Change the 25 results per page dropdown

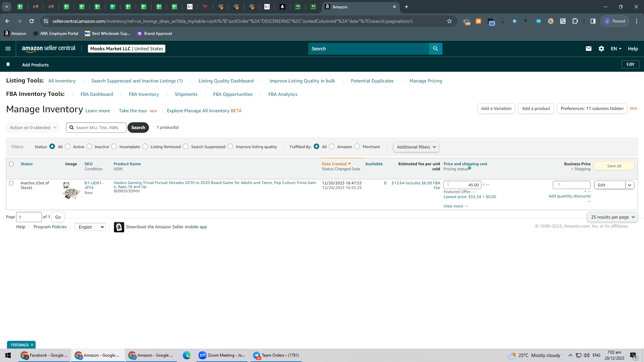click(x=612, y=217)
